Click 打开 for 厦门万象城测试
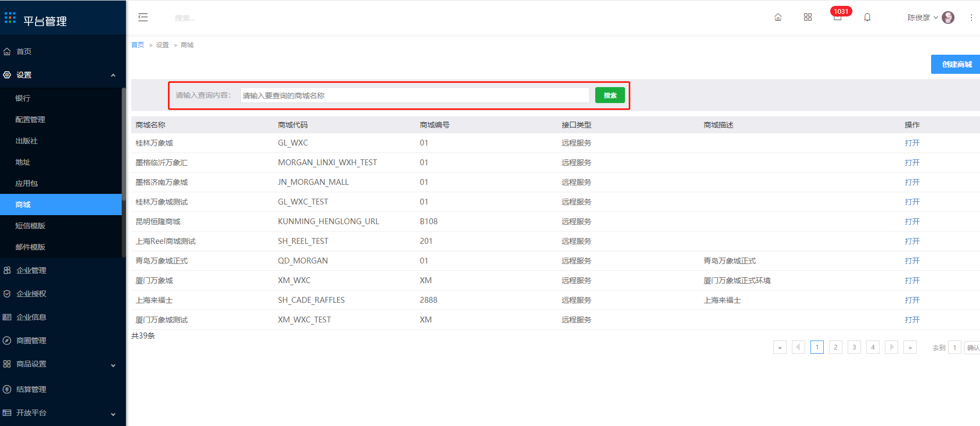980x426 pixels. (912, 320)
